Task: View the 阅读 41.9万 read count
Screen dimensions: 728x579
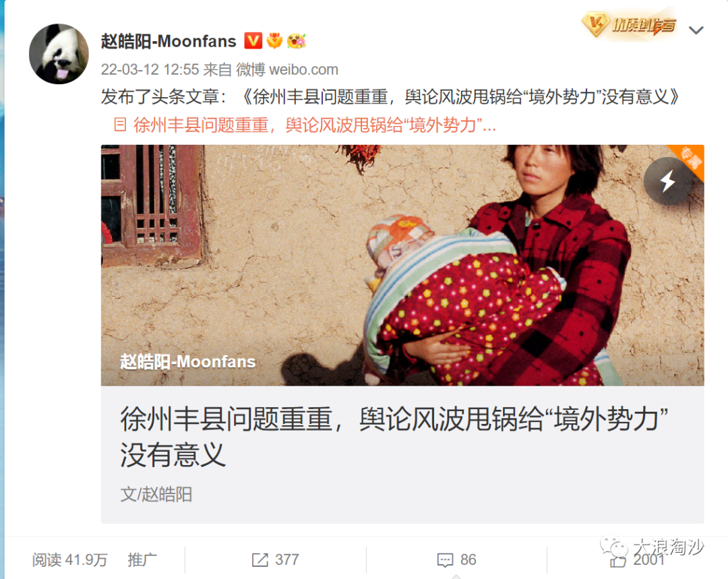Action: (69, 559)
